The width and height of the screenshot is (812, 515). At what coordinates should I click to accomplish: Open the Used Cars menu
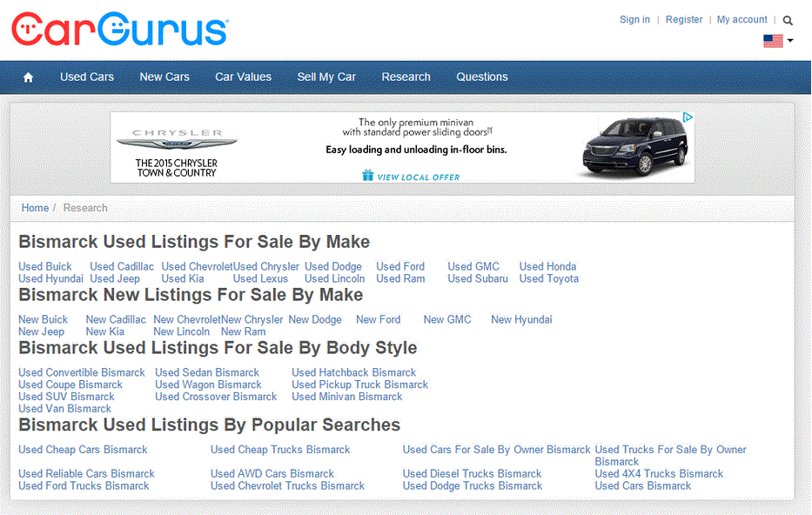pos(87,77)
